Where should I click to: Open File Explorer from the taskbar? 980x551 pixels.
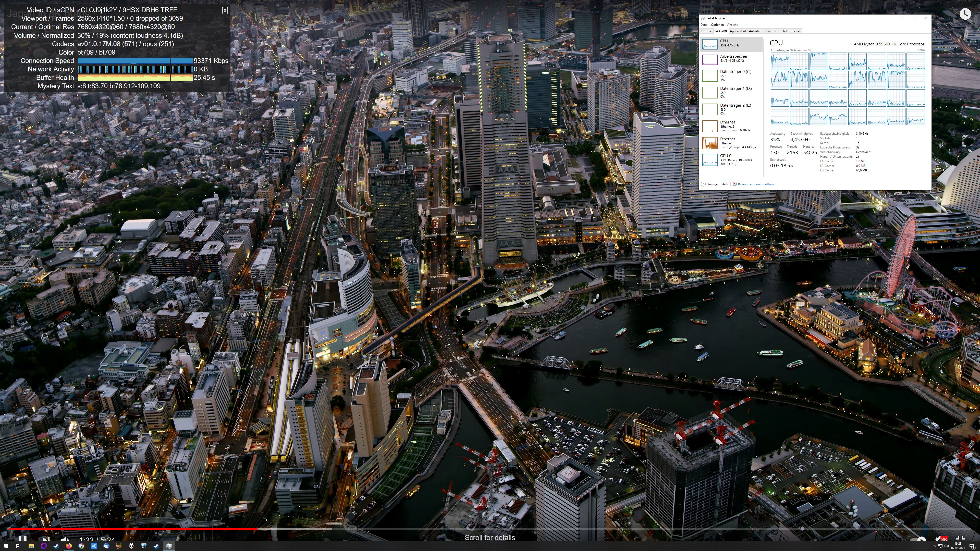(31, 546)
